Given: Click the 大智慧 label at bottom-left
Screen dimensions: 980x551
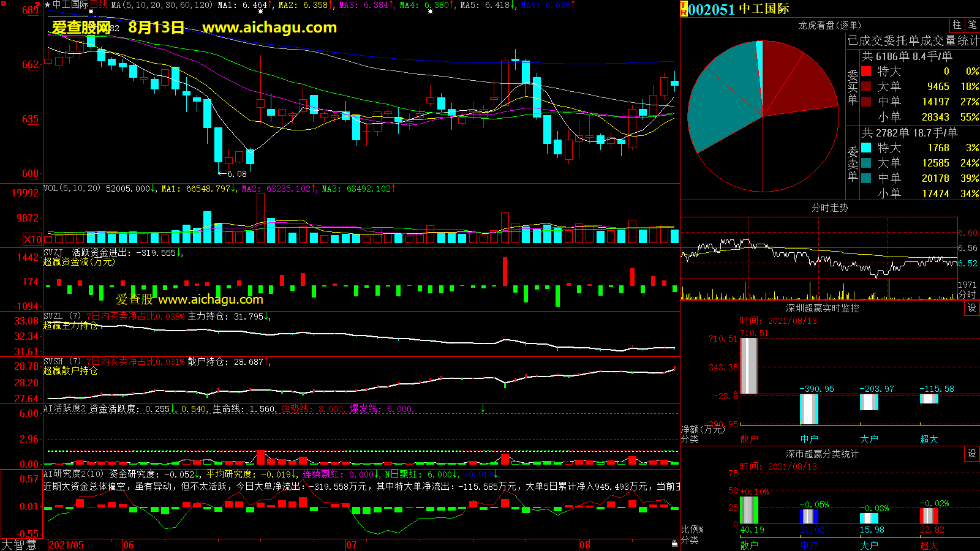Looking at the screenshot, I should point(20,545).
